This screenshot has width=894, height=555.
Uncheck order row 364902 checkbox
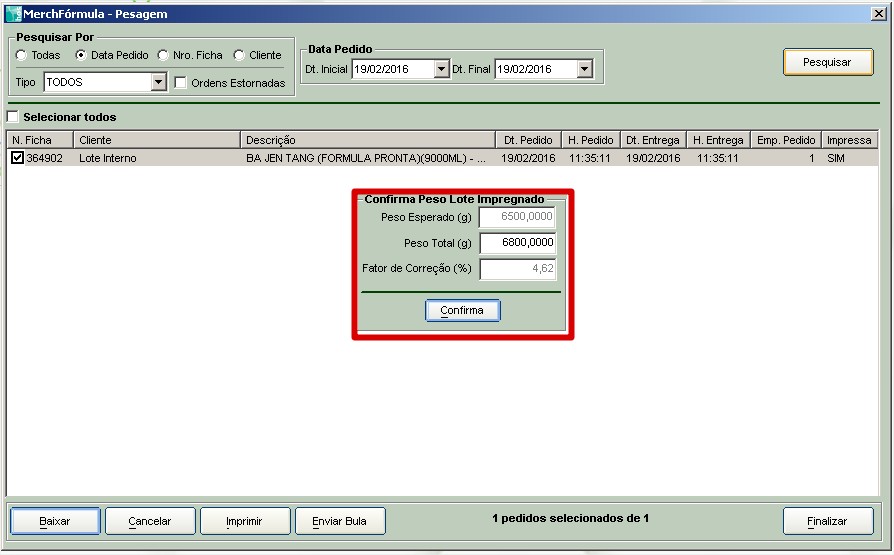pyautogui.click(x=17, y=158)
